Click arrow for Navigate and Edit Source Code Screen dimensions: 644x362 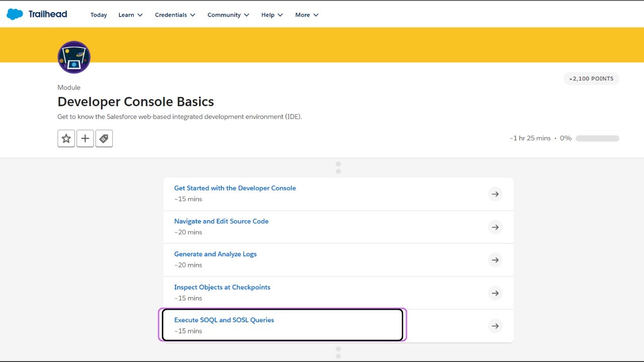[496, 227]
